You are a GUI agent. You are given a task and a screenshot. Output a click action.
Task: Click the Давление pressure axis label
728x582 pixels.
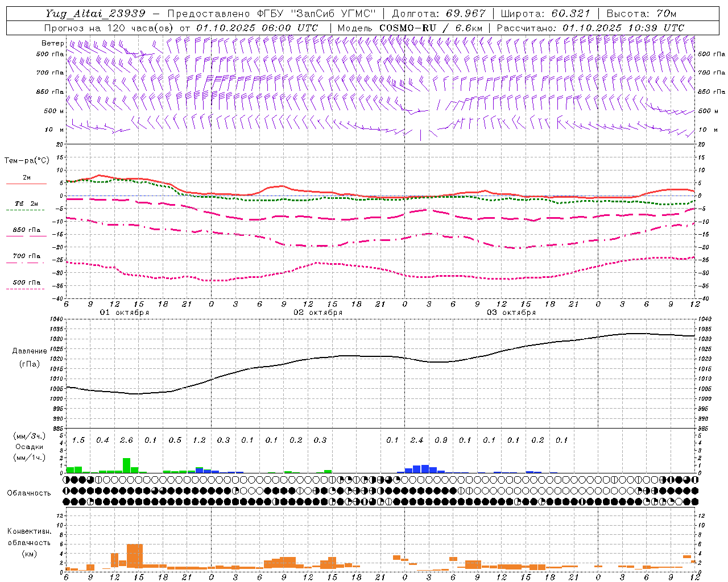click(30, 351)
